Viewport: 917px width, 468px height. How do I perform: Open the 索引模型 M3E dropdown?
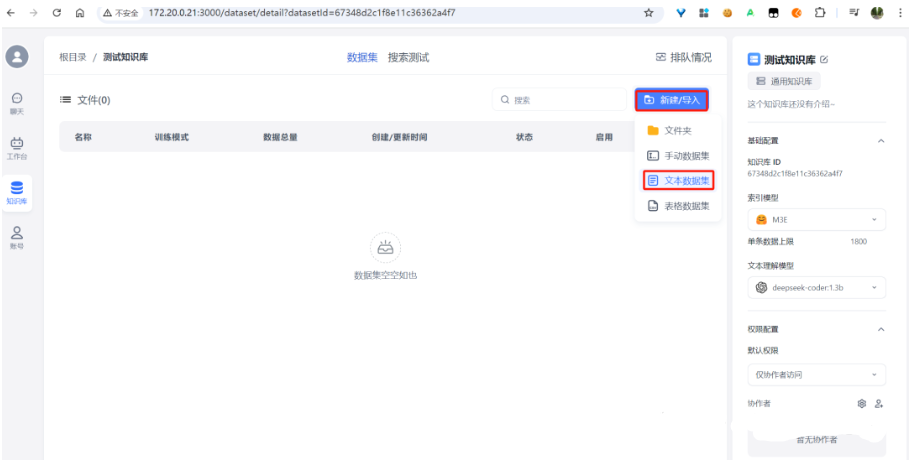816,220
